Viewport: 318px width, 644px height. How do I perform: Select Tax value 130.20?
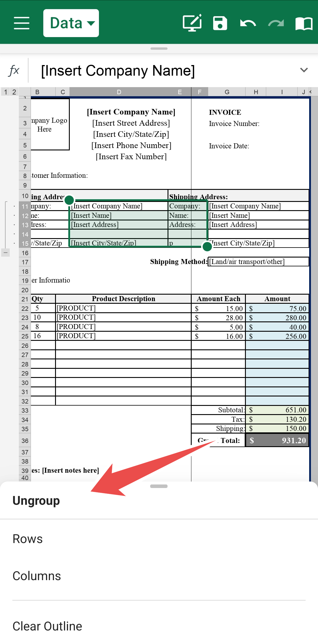[277, 419]
